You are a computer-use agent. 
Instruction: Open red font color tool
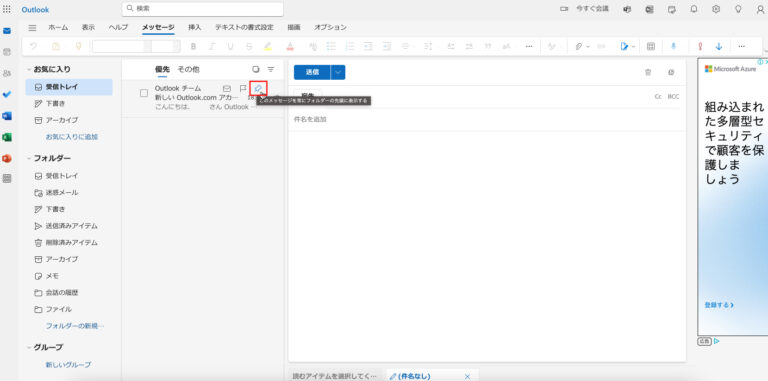[x=290, y=46]
